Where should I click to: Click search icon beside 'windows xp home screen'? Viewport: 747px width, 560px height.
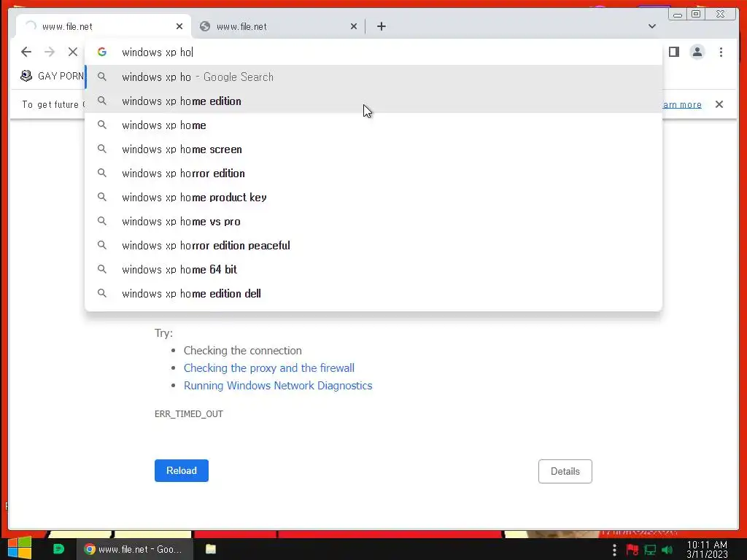pyautogui.click(x=102, y=149)
